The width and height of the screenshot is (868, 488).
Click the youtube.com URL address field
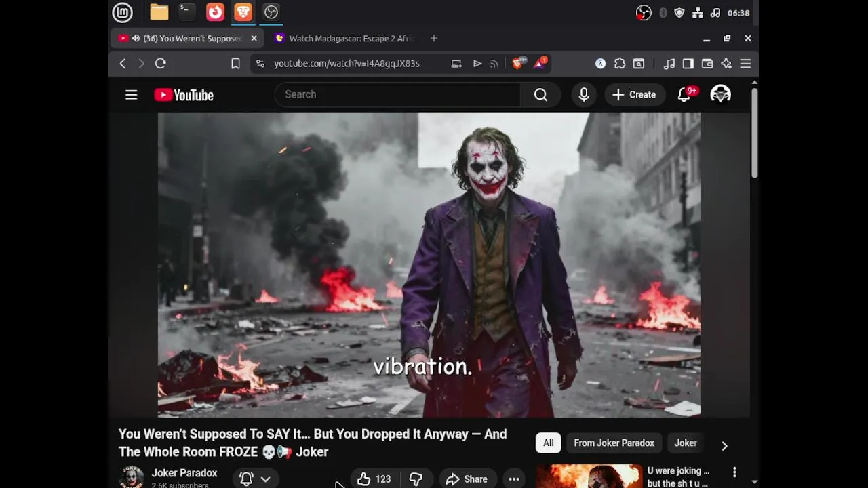coord(347,64)
